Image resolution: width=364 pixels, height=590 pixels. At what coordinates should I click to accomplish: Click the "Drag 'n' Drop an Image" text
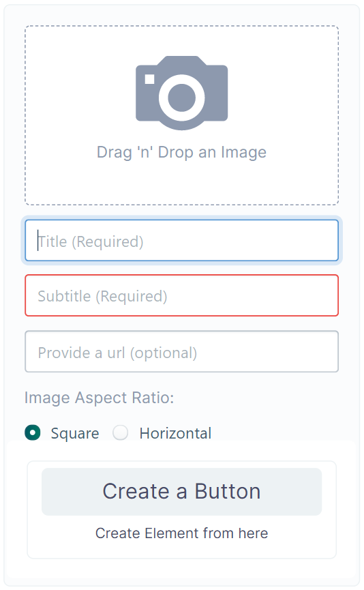[181, 152]
